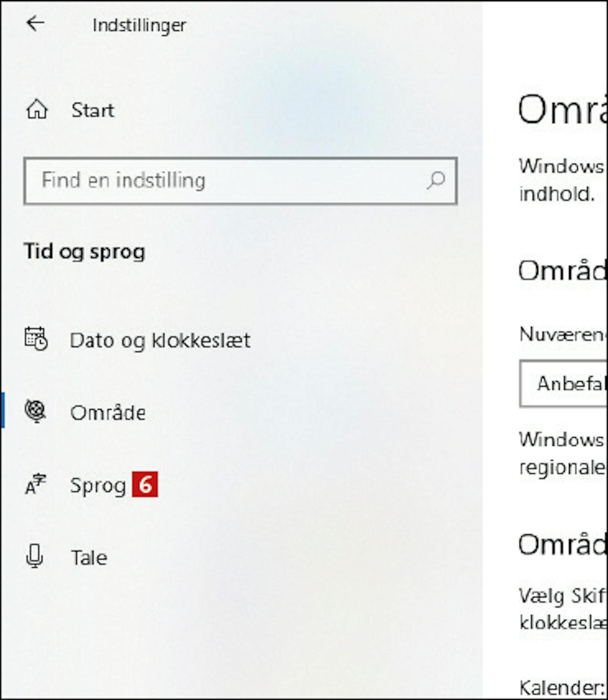The width and height of the screenshot is (608, 700).
Task: Go back with the arrow icon
Action: coord(35,23)
